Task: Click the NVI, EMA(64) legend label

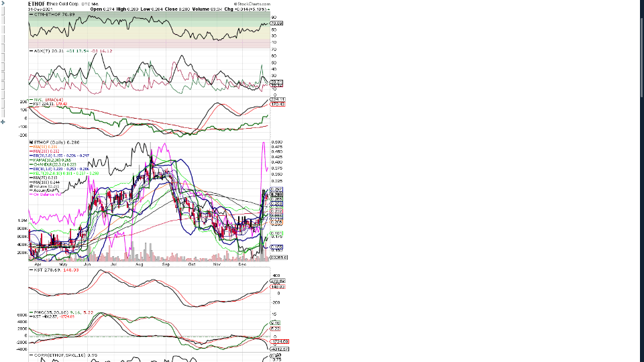Action: click(x=48, y=100)
